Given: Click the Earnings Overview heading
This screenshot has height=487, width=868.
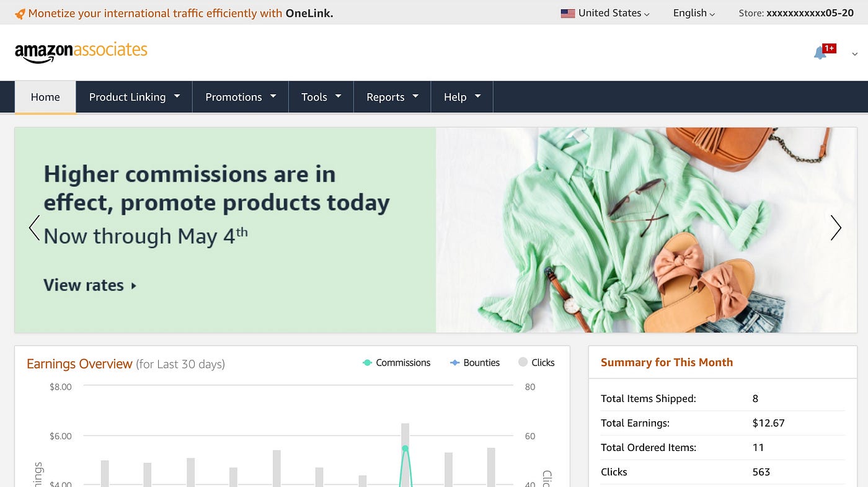Looking at the screenshot, I should coord(79,364).
